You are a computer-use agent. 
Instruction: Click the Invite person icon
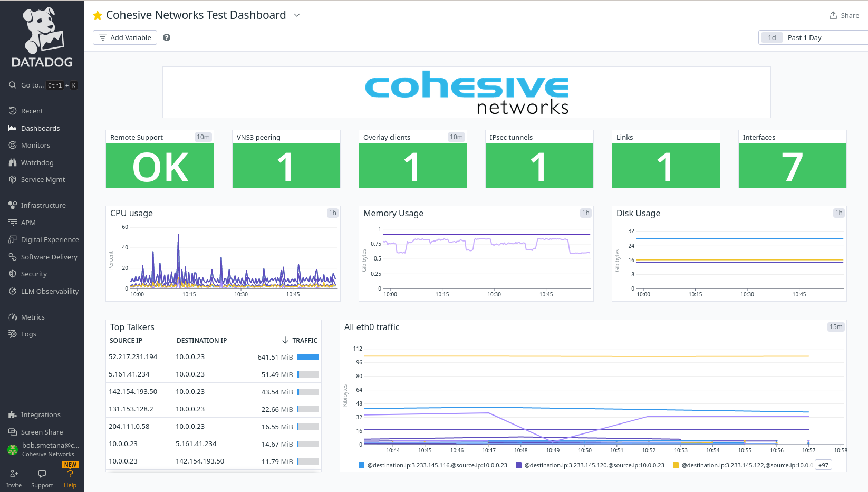14,474
